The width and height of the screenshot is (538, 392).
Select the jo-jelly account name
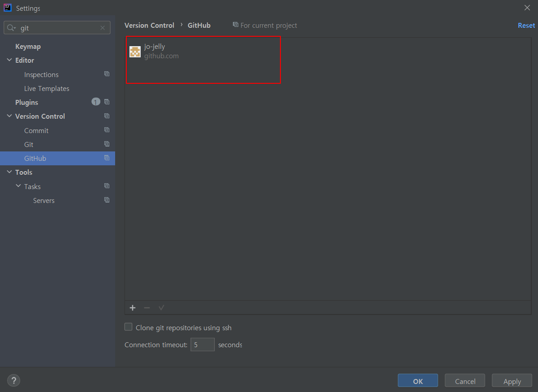click(155, 47)
